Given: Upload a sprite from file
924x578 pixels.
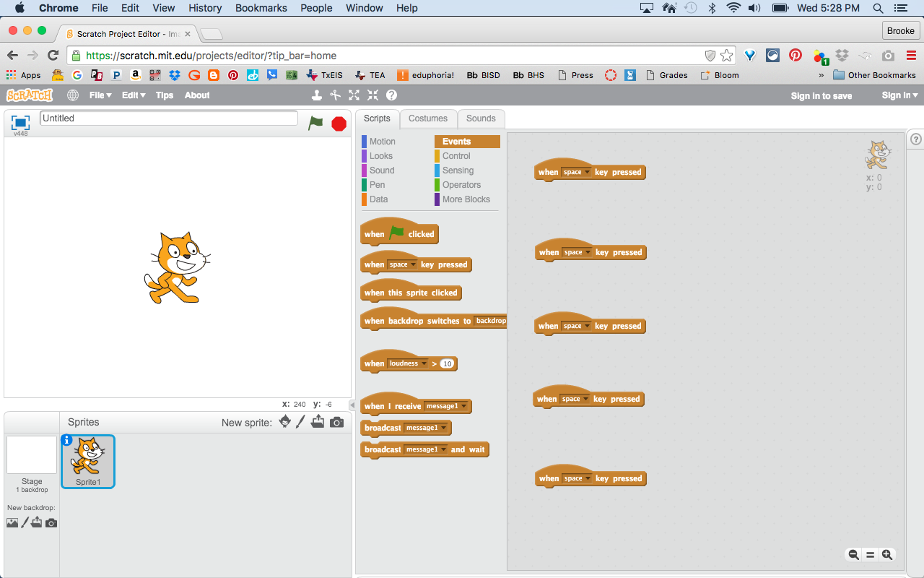Looking at the screenshot, I should click(x=318, y=422).
